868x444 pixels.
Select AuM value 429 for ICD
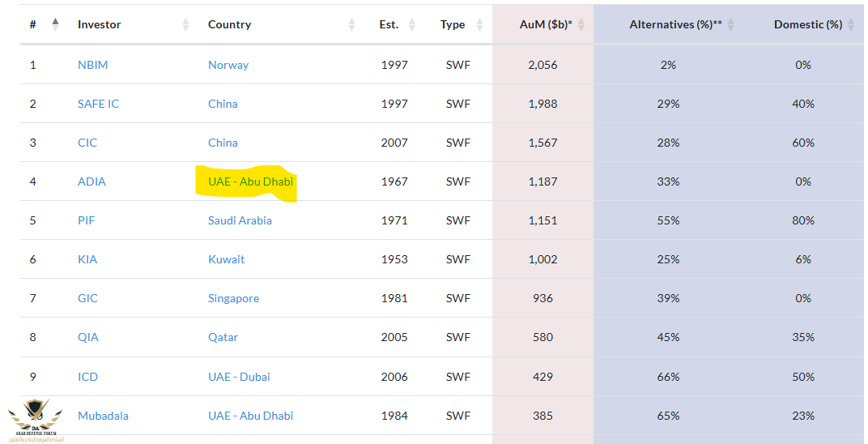[x=542, y=377]
